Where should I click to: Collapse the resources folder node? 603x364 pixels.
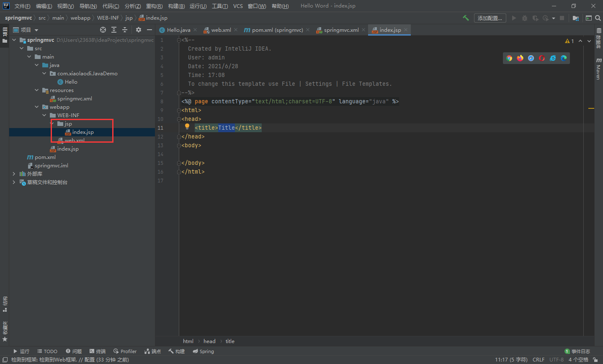click(37, 90)
